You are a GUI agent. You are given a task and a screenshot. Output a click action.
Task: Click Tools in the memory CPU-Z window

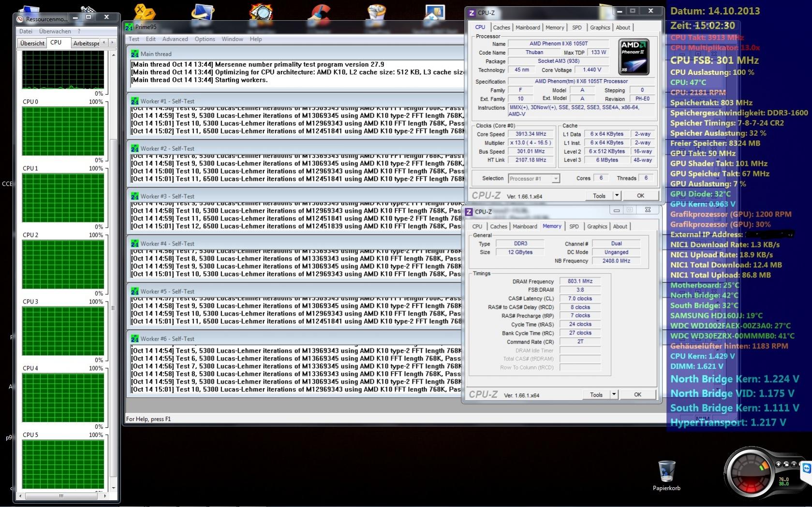tap(596, 394)
